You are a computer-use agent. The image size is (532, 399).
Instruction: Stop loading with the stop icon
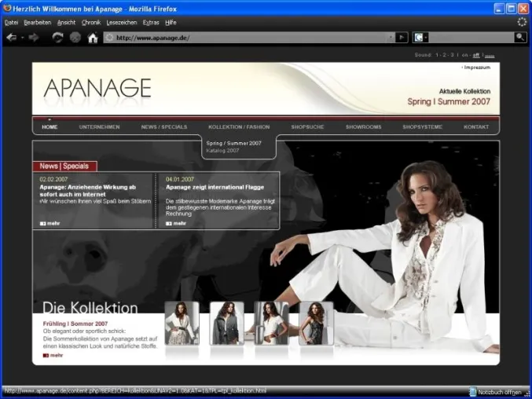(75, 37)
